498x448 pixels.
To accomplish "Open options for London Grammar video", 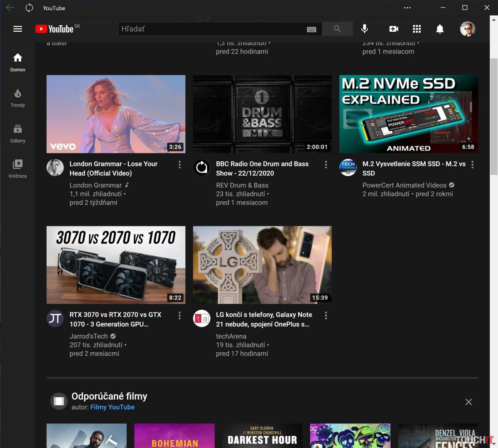I will tap(179, 164).
